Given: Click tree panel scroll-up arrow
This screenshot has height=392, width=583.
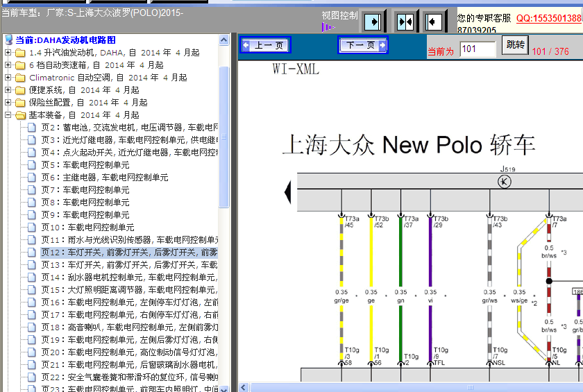Looking at the screenshot, I should click(223, 40).
